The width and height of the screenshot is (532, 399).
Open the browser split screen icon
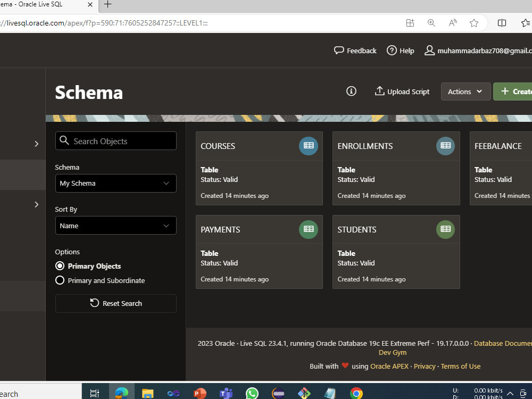click(502, 23)
